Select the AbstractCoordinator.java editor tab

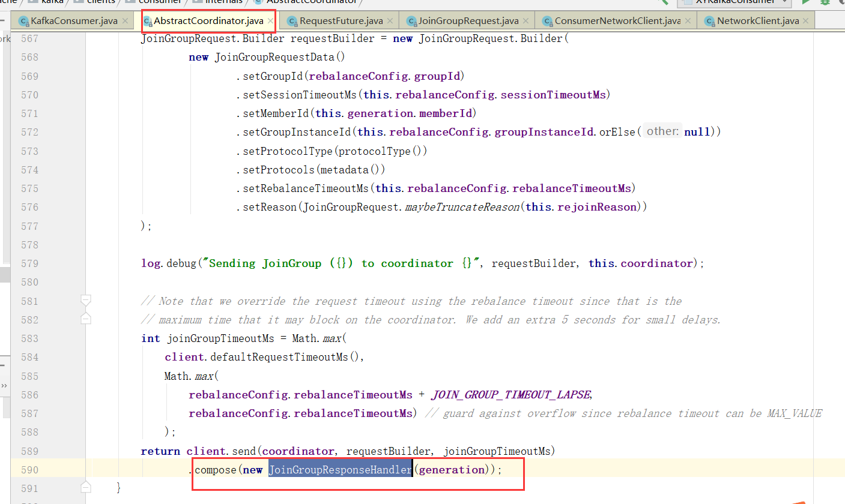[x=208, y=21]
